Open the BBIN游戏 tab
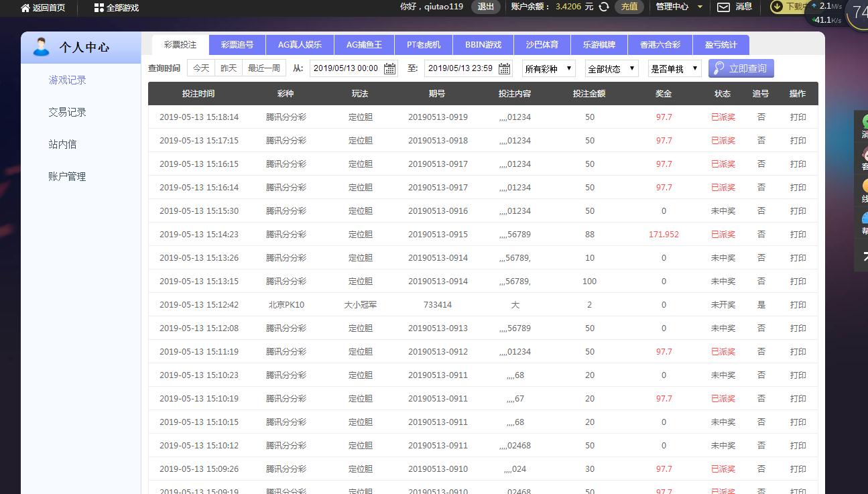This screenshot has width=868, height=494. pos(483,45)
